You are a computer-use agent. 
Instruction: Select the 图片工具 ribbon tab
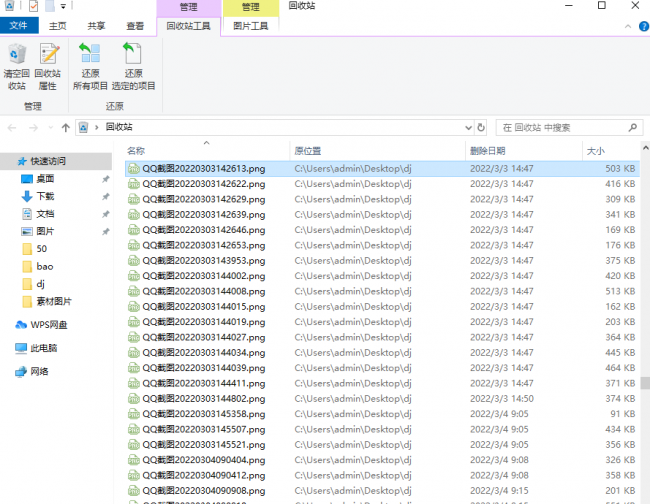251,26
